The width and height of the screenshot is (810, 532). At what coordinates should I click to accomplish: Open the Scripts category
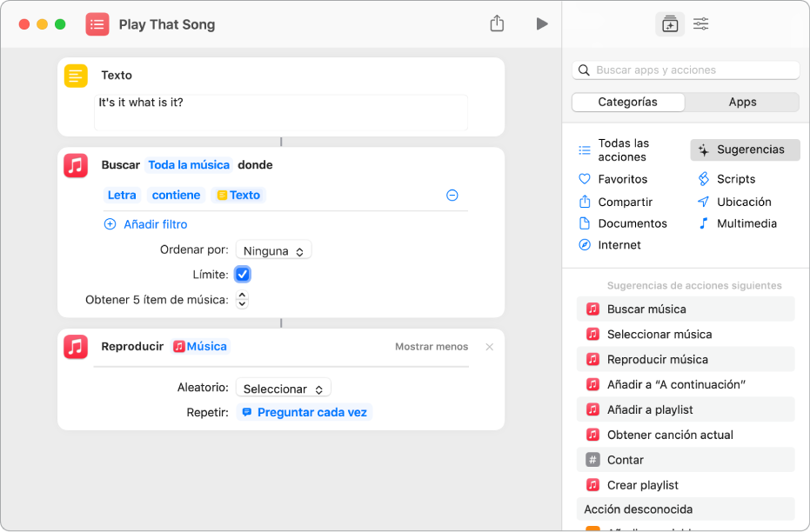[x=726, y=179]
